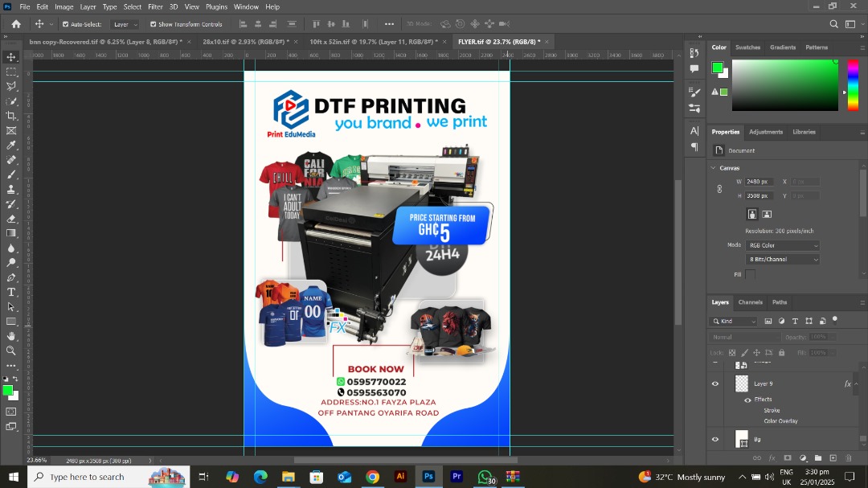Switch to the Adjustments tab

766,132
